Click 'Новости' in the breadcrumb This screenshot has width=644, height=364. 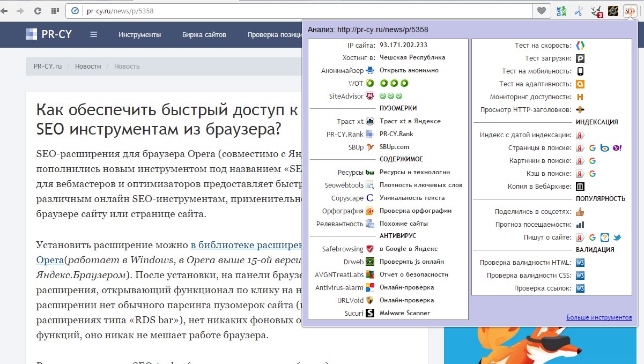tap(88, 66)
